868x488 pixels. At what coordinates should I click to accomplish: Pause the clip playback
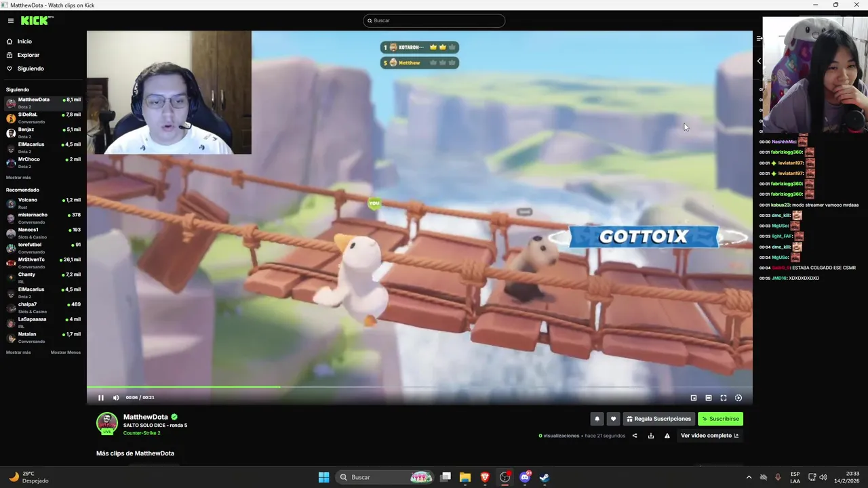pos(101,398)
